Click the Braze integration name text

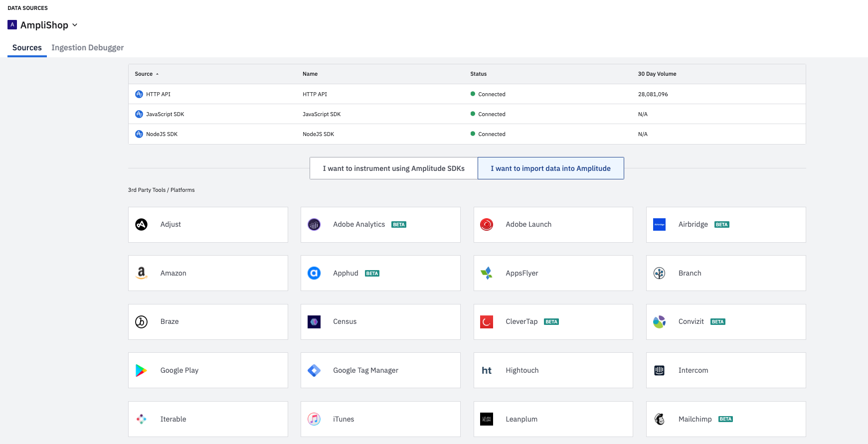[170, 322]
